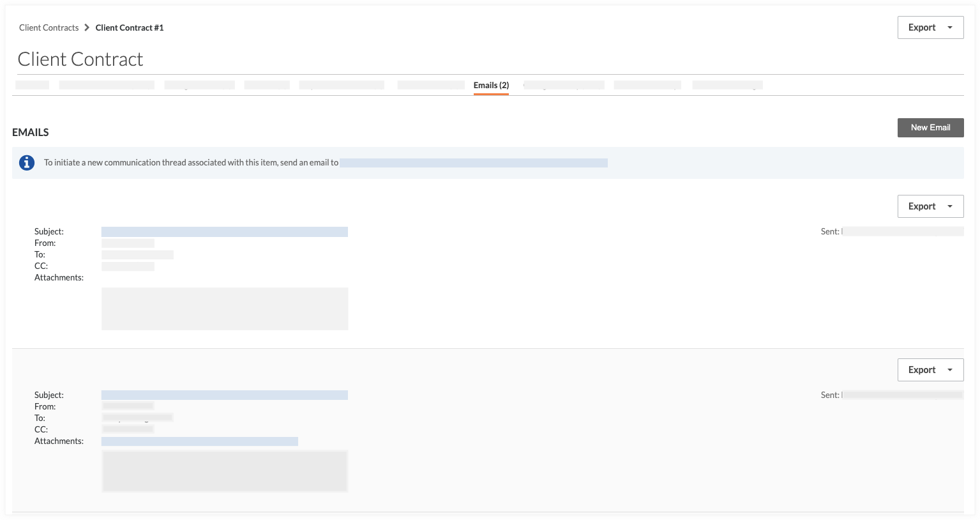Click the second email's body preview
Image resolution: width=980 pixels, height=520 pixels.
pyautogui.click(x=225, y=471)
